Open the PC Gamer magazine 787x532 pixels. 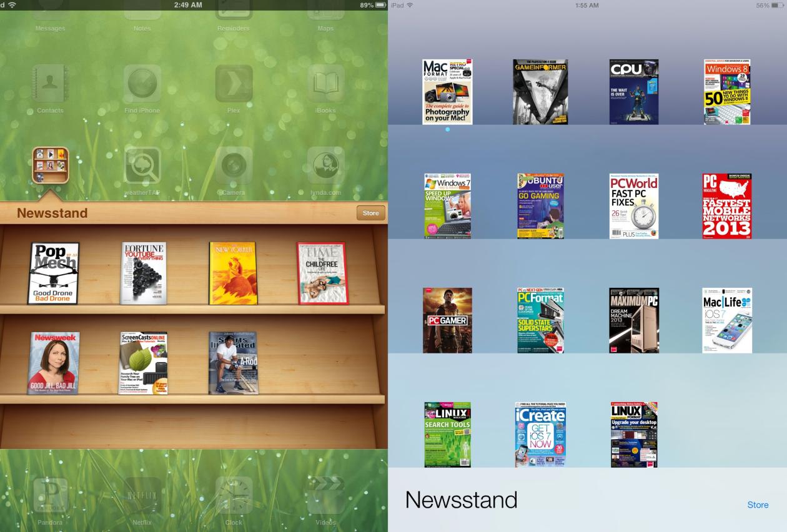[447, 320]
